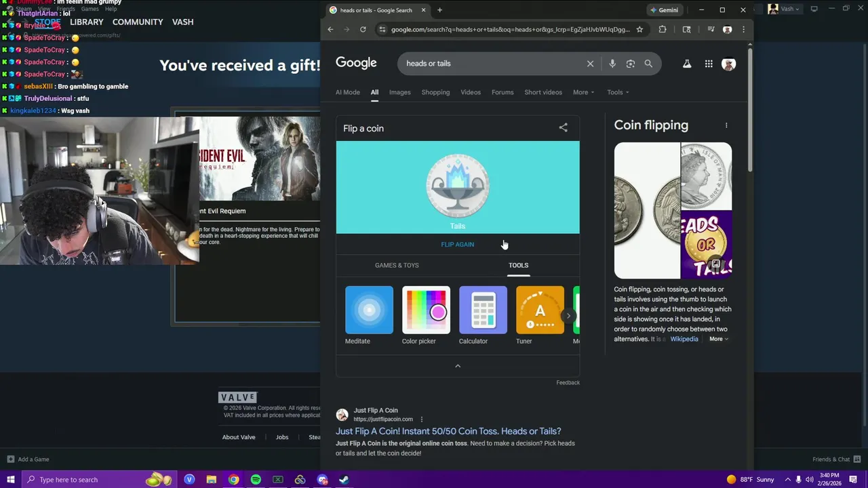868x488 pixels.
Task: Open LIBRARY in Steam window
Action: (86, 22)
